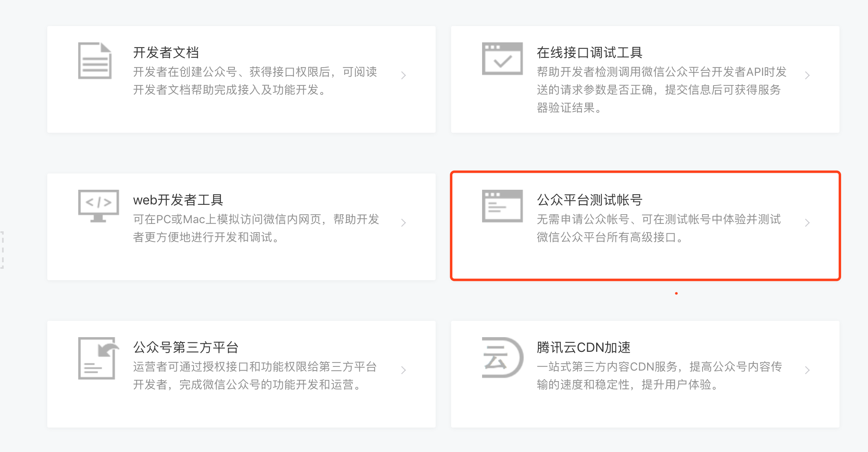Click the 腾讯云CDN加速 cloud icon

coord(502,357)
